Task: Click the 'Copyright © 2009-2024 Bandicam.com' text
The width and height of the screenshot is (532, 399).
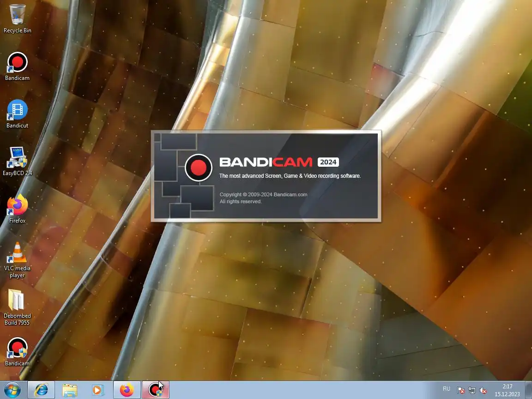Action: tap(263, 194)
